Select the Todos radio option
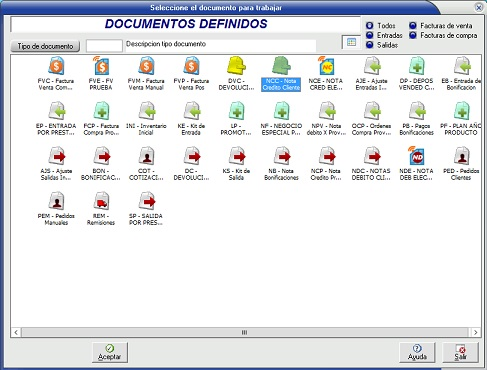The image size is (487, 370). [x=369, y=26]
